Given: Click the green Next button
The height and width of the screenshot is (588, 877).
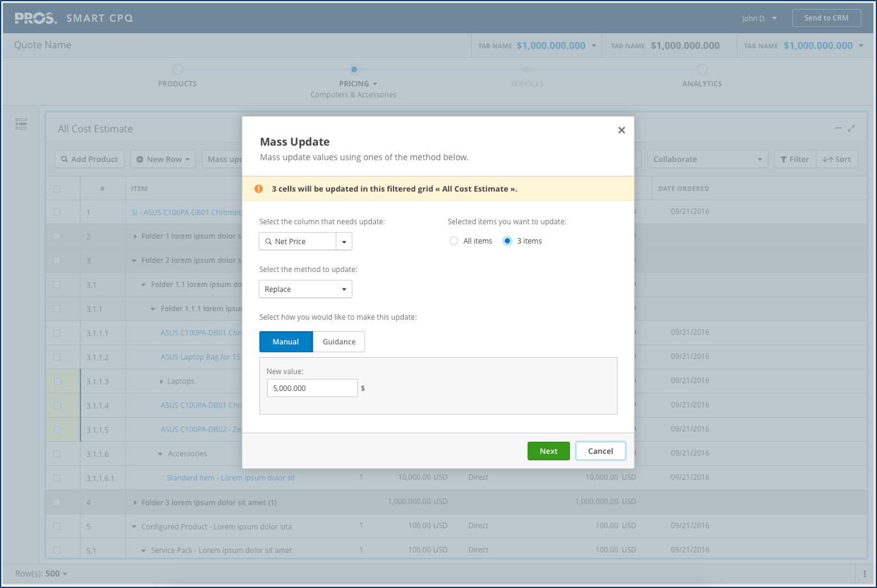Looking at the screenshot, I should pos(548,451).
